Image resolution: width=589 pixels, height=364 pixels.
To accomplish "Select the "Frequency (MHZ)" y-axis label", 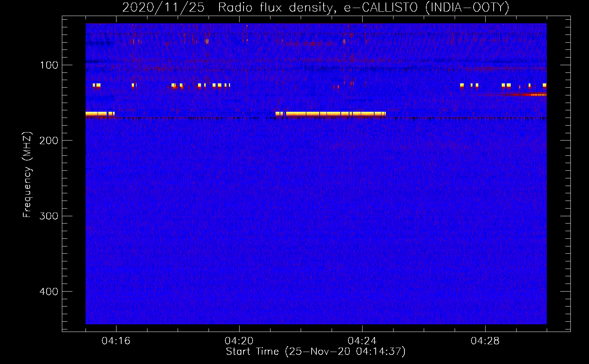I will coord(27,175).
